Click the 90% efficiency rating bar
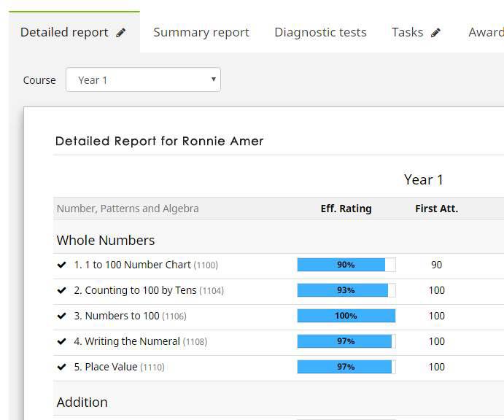Screen dimensions: 504x420 (346, 265)
